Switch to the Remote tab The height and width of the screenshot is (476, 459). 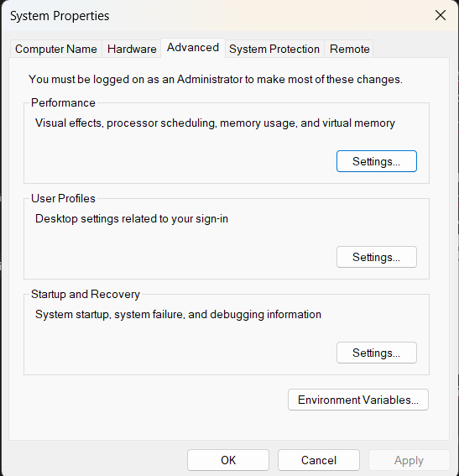coord(349,49)
